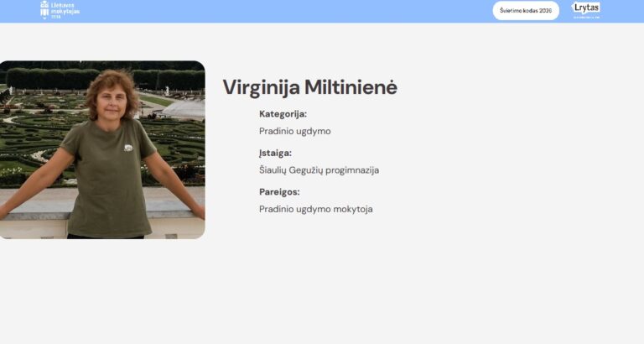This screenshot has height=344, width=644.
Task: Click the small tagline under the Lrytas logo
Action: tap(586, 18)
